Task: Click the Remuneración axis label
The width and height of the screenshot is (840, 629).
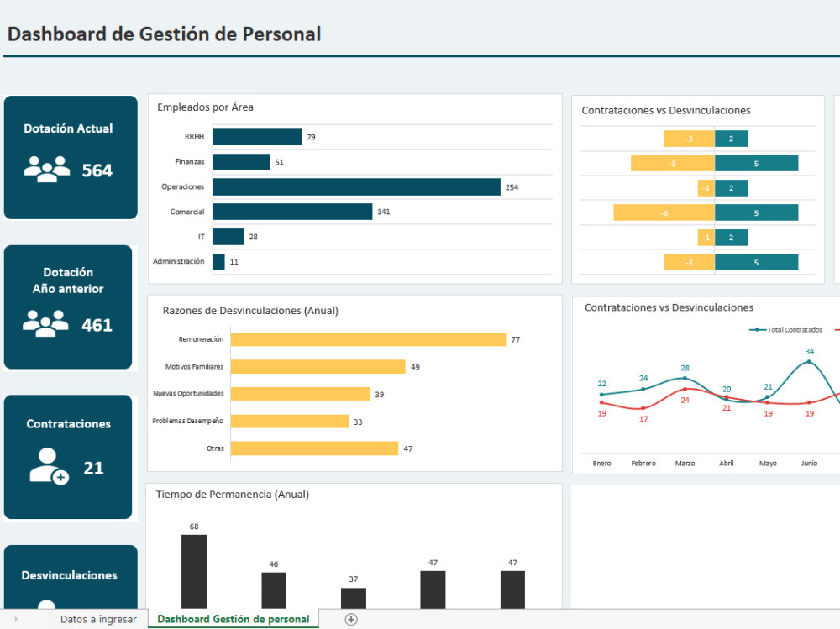Action: [x=201, y=339]
